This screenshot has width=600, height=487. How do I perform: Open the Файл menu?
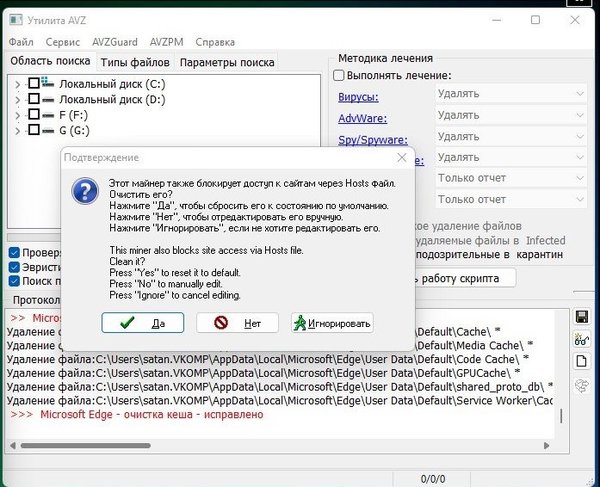21,42
